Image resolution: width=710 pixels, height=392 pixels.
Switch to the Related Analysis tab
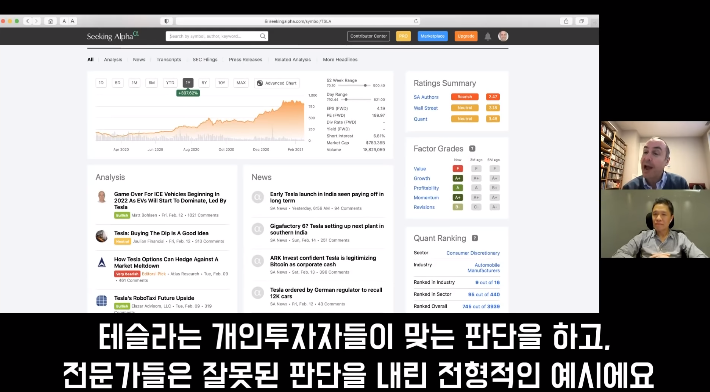(x=293, y=59)
